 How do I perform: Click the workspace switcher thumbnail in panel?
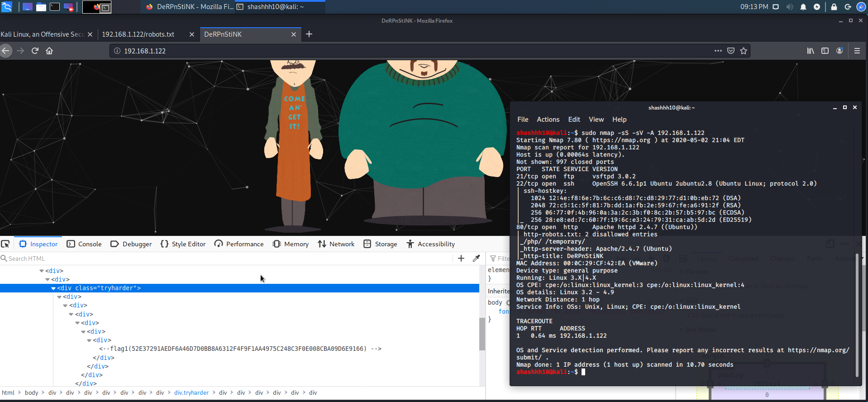tap(97, 7)
